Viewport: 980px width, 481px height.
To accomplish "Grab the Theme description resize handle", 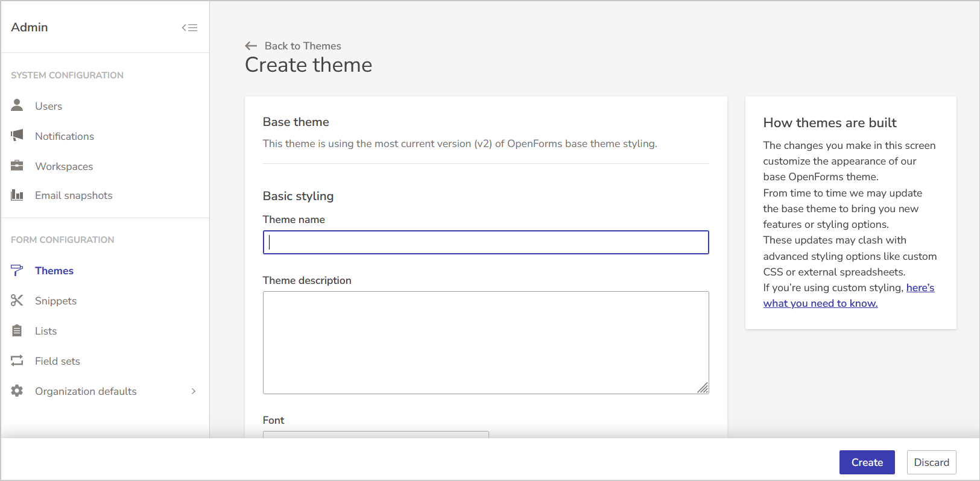I will (703, 388).
